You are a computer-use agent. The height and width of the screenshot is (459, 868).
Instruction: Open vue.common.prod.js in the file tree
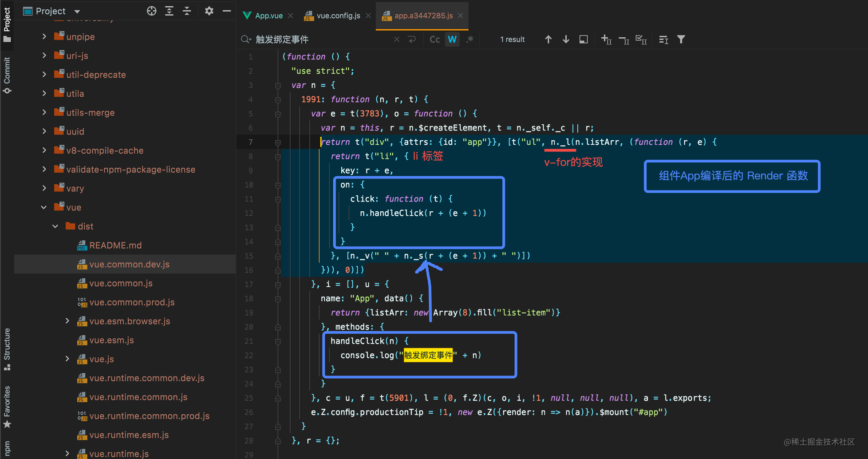(x=132, y=302)
